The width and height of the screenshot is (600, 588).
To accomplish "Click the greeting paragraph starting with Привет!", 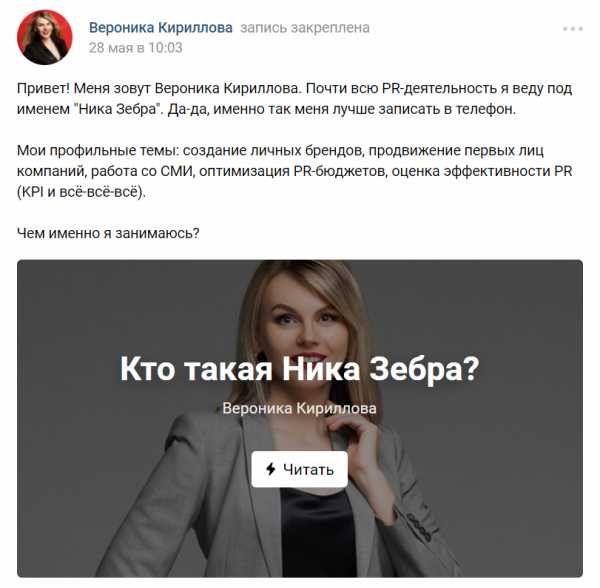I will point(294,99).
